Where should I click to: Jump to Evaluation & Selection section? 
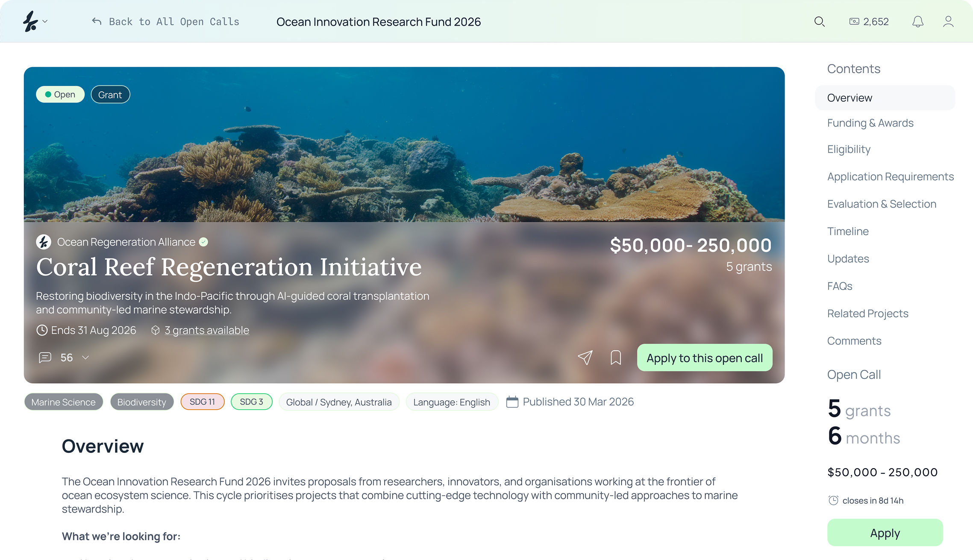(x=882, y=204)
